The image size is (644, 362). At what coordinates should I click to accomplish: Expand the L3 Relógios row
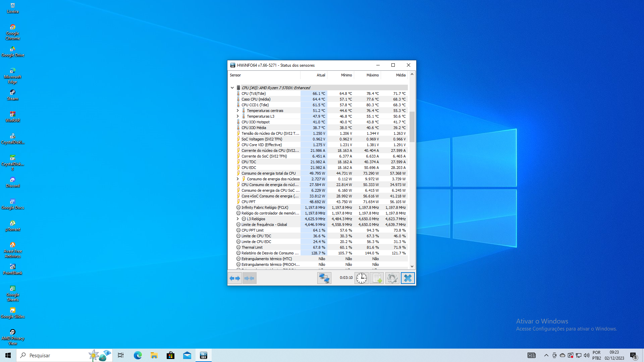coord(238,219)
